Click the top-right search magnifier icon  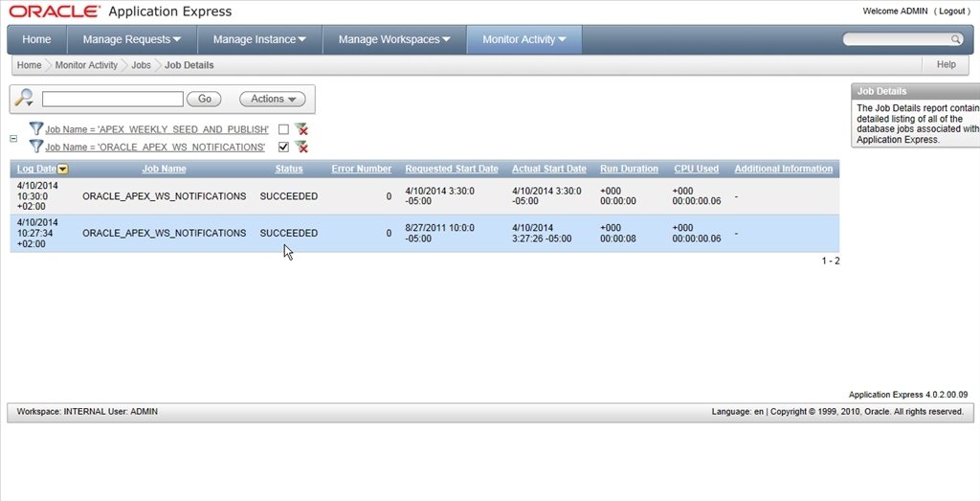click(956, 39)
